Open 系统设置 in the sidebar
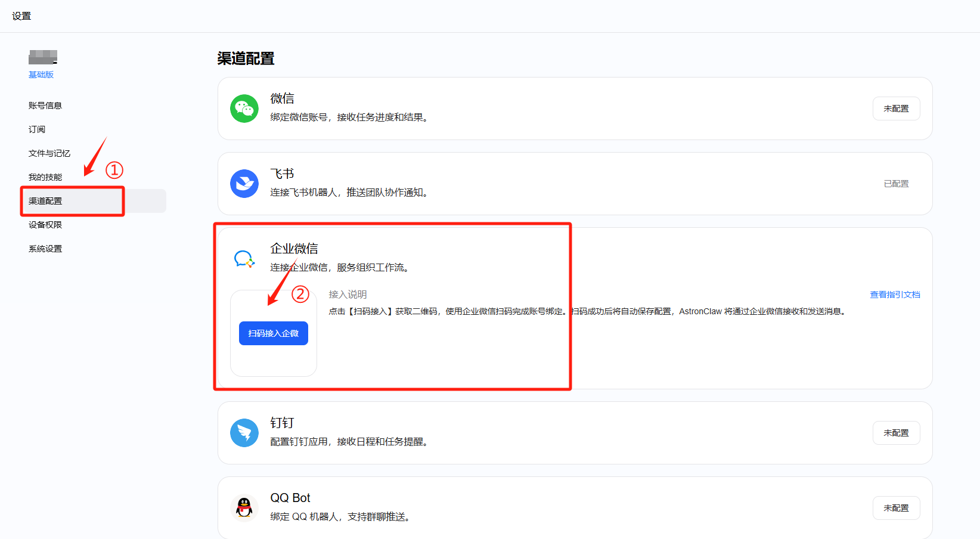 click(45, 249)
